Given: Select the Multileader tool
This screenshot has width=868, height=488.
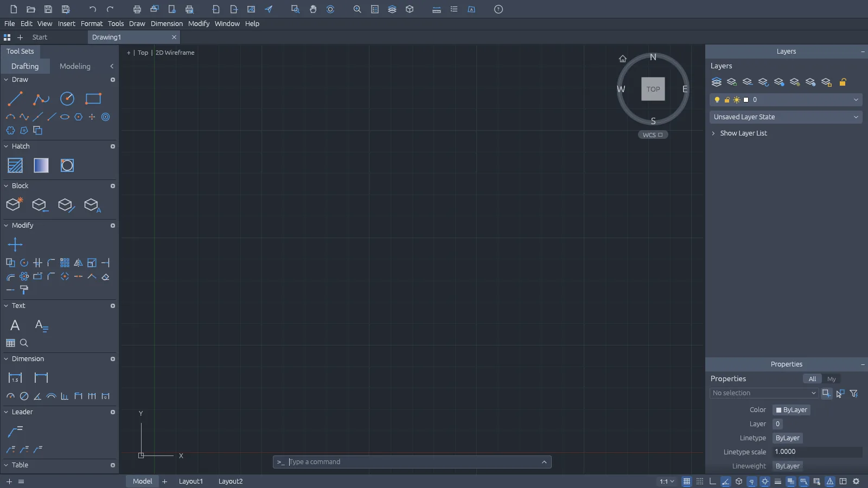Looking at the screenshot, I should (x=15, y=431).
